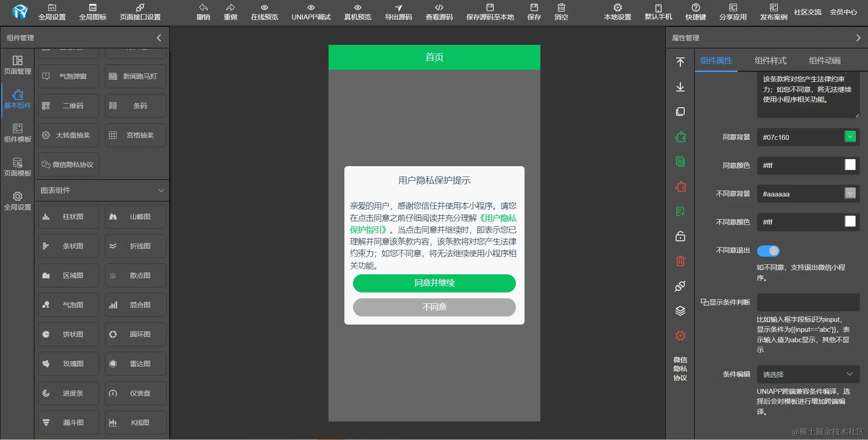Open 全局设置 in the left sidebar
Viewport: 868px width, 440px height.
click(x=18, y=201)
